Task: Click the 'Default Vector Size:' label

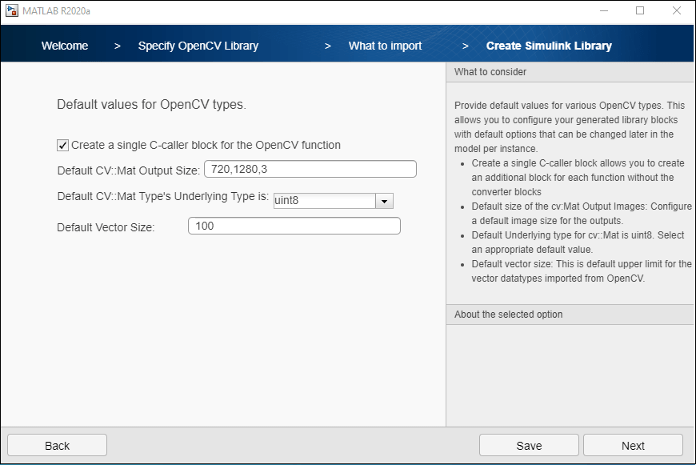Action: coord(106,228)
